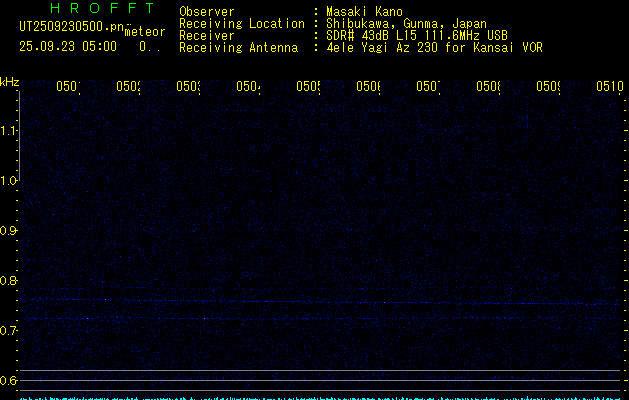Click the kHz axis unit label

(9, 81)
